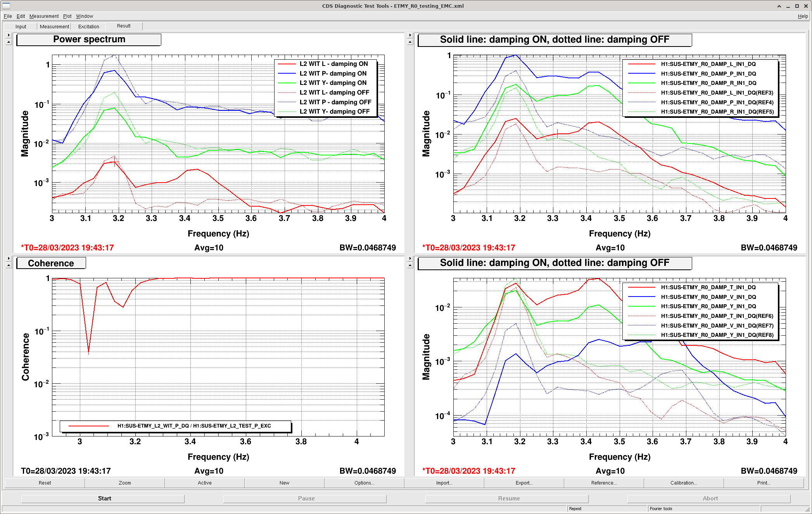
Task: Click right-arrow button beside Power spectrum plot
Action: tap(9, 35)
